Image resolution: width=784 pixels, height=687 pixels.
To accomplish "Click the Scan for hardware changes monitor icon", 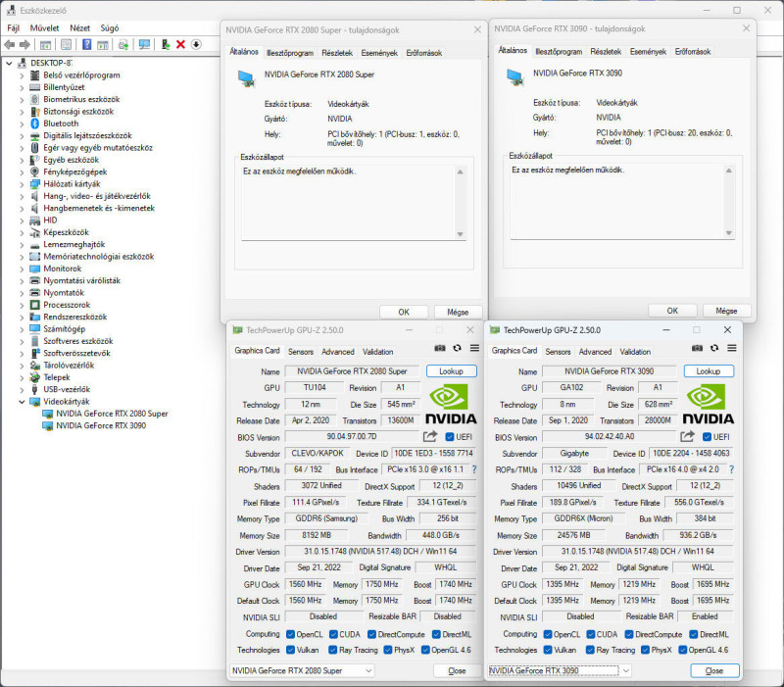I will click(144, 44).
